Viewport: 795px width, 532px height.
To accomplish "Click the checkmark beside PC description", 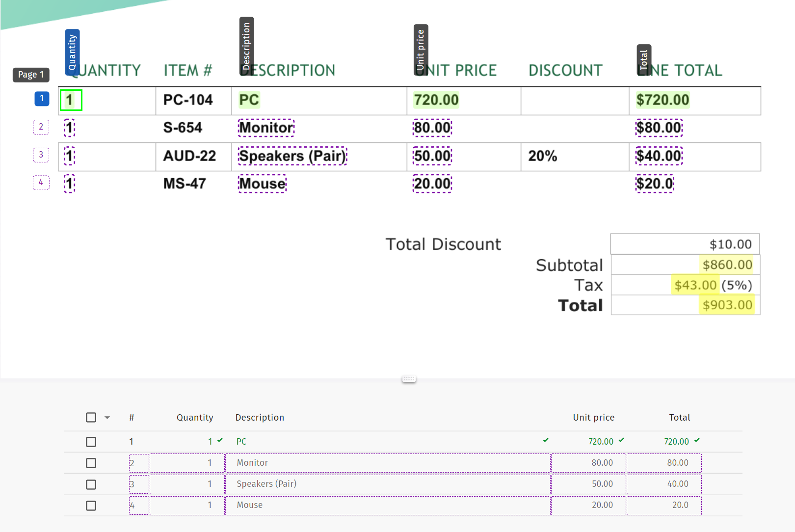I will pos(546,440).
